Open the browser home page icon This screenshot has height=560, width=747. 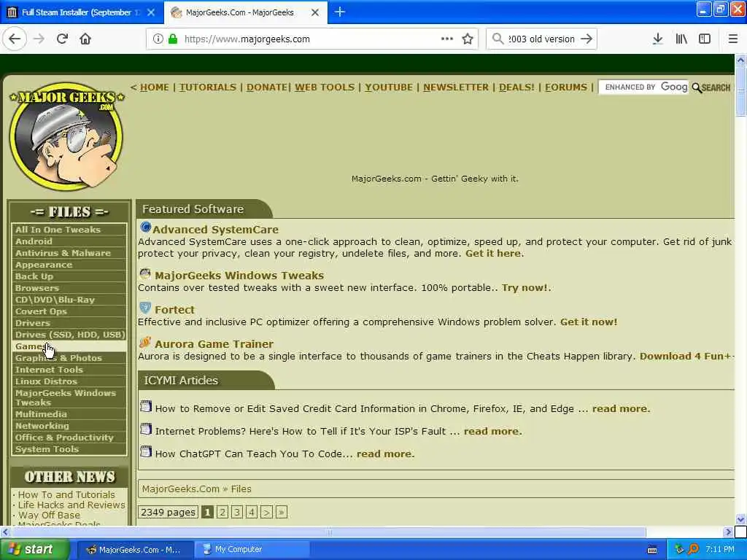[85, 39]
